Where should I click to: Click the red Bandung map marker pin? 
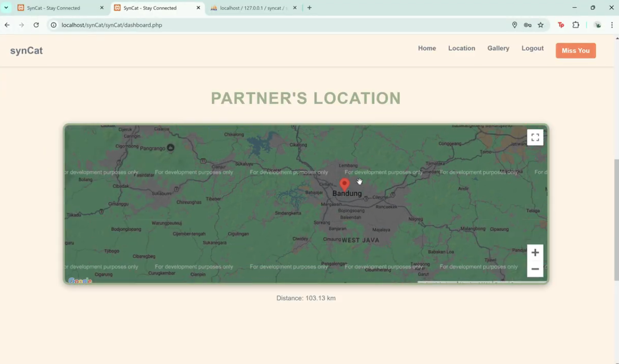point(344,184)
